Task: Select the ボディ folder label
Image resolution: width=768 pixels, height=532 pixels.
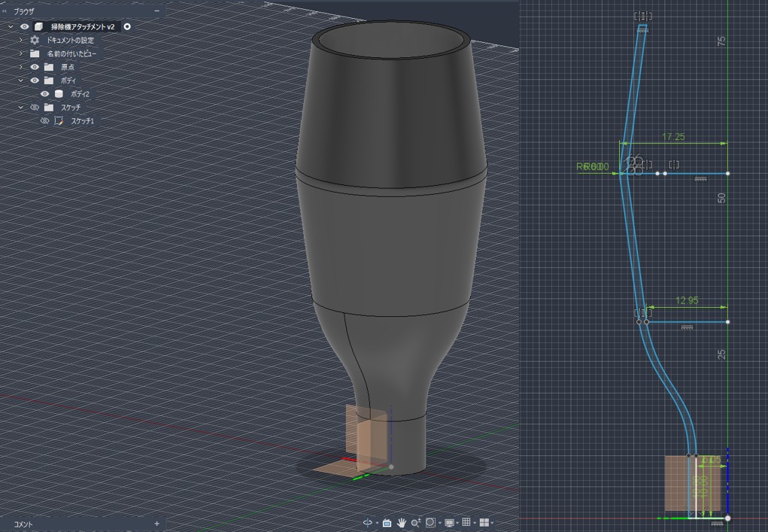Action: coord(68,81)
